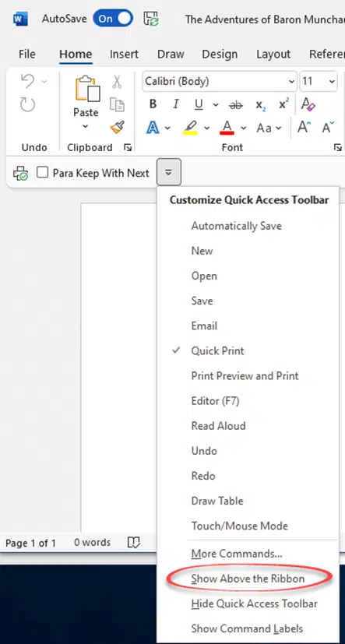Switch to the Insert ribbon tab
Image resolution: width=345 pixels, height=644 pixels.
click(124, 55)
